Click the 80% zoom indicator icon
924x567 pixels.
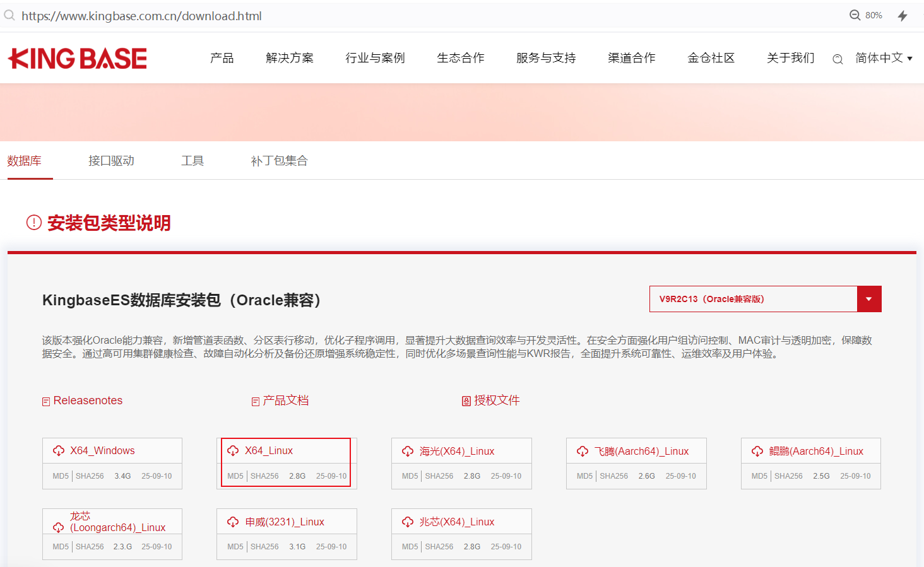(855, 15)
